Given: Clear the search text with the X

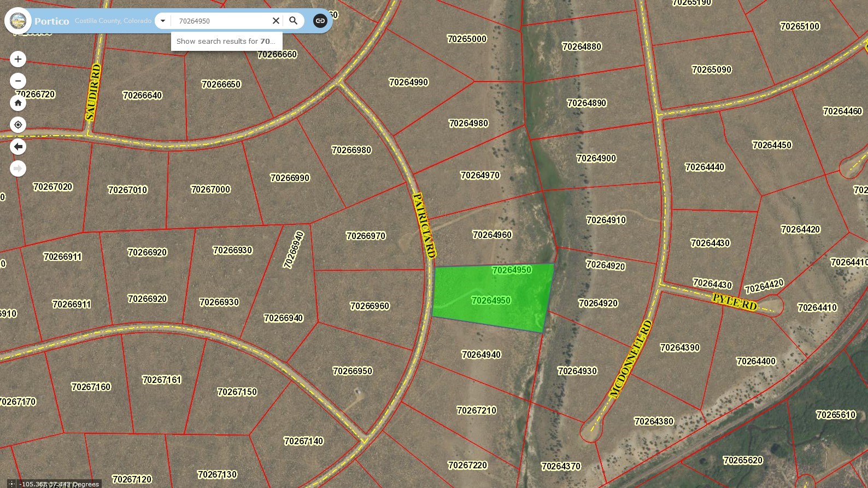Looking at the screenshot, I should pos(276,21).
